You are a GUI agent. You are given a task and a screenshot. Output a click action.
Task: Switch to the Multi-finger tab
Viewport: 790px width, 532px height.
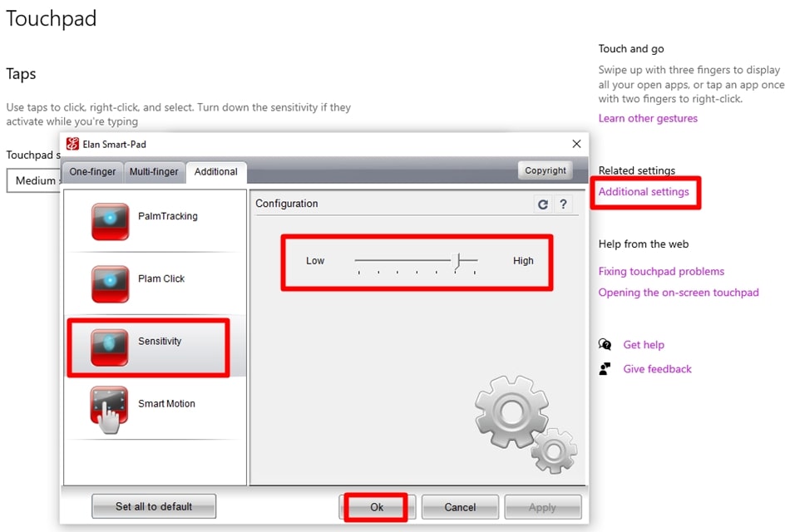coord(154,172)
